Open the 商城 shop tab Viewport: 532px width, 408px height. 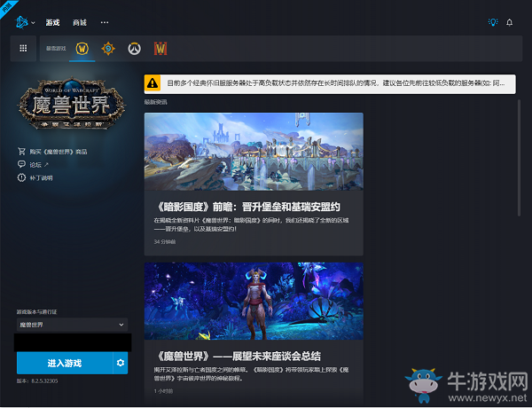coord(80,22)
